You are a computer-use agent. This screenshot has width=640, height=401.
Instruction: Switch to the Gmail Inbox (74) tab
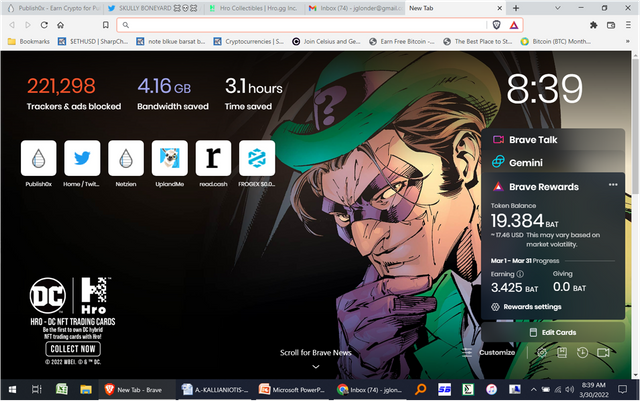pos(355,8)
